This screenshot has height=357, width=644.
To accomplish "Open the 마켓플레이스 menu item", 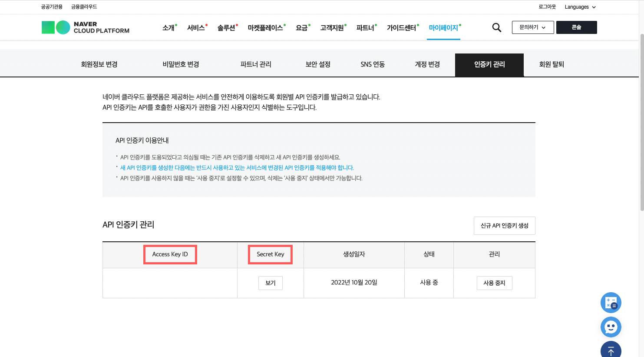I will pos(265,28).
